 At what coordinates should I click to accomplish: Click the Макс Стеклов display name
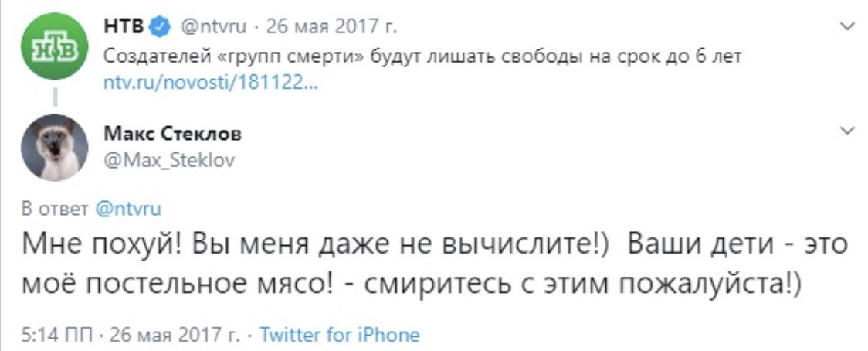pyautogui.click(x=172, y=134)
